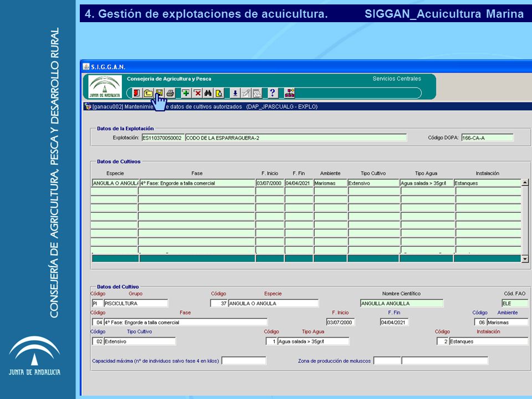Click the folder-up icon in the toolbar
Viewport: 532px width, 399px height.
tap(148, 93)
